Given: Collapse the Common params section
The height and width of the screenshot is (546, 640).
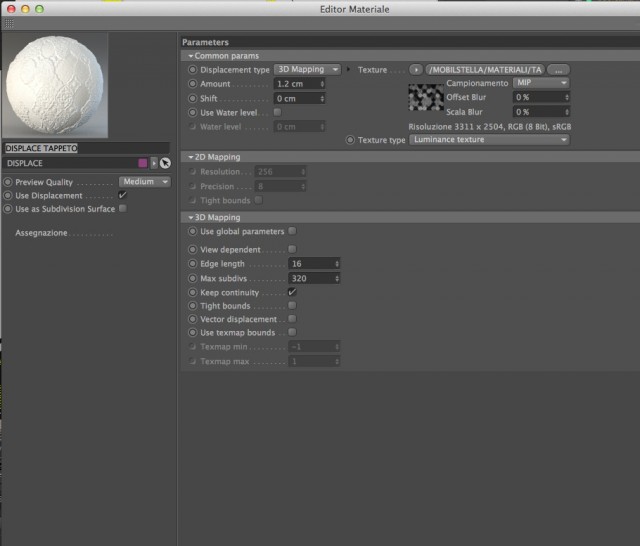Looking at the screenshot, I should pyautogui.click(x=223, y=55).
